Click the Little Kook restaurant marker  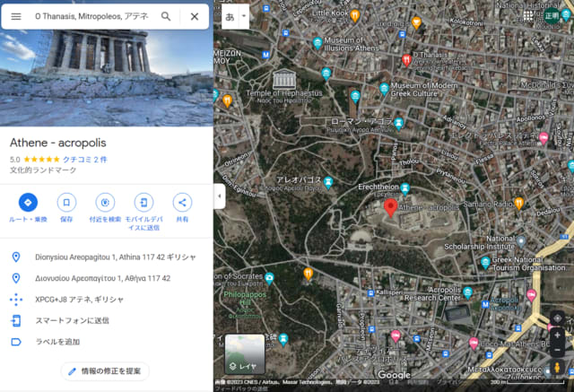355,15
